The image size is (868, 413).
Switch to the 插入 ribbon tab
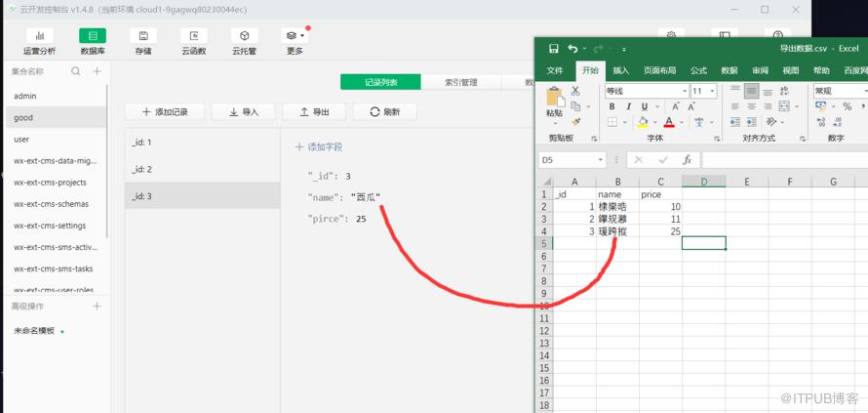(x=621, y=71)
